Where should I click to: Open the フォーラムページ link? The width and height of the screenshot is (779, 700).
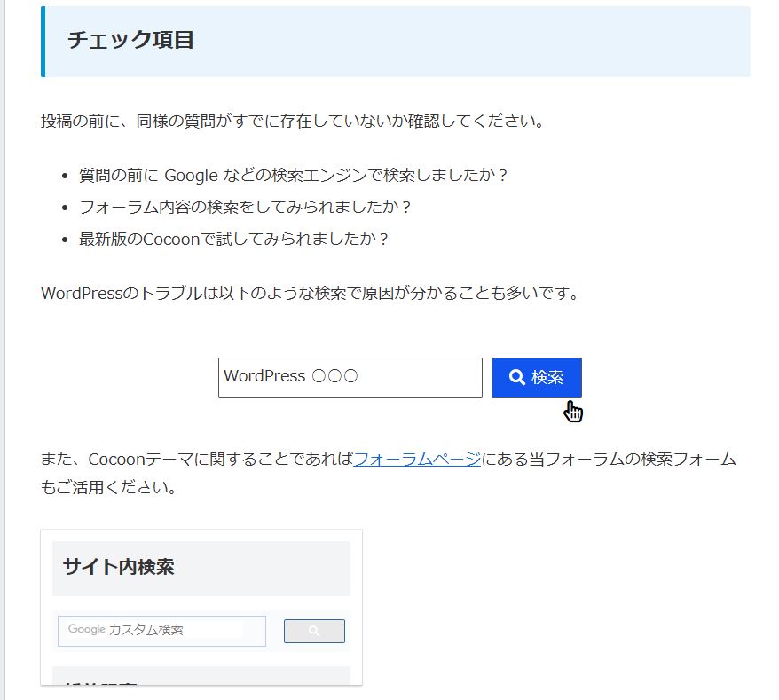coord(417,459)
